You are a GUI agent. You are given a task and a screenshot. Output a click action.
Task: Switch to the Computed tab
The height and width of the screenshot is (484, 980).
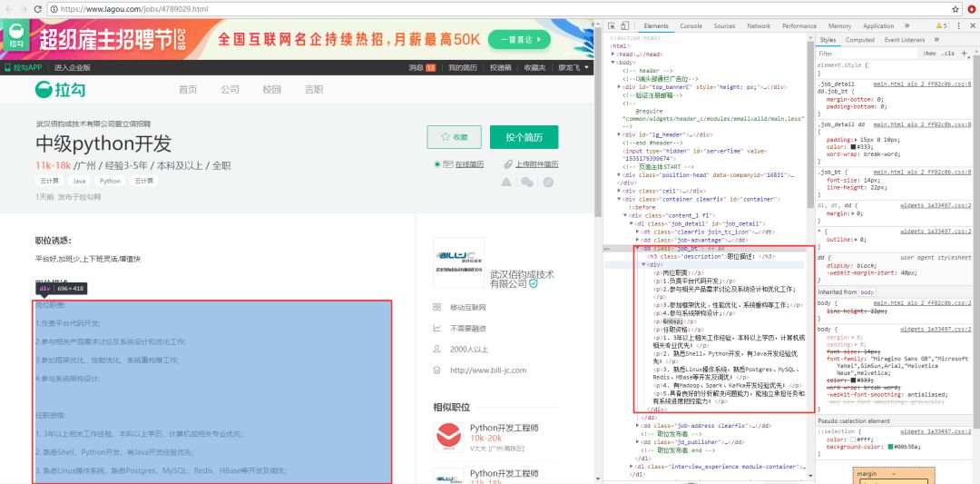tap(859, 39)
